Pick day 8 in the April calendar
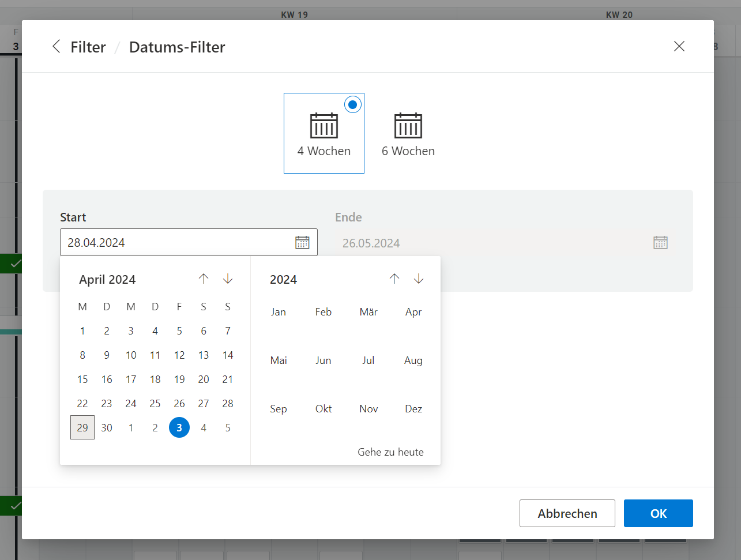 82,355
